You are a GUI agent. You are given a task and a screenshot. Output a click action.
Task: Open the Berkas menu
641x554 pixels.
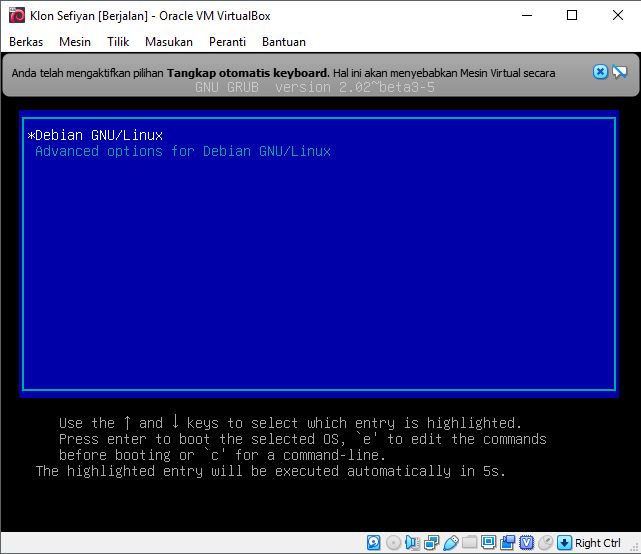tap(26, 42)
